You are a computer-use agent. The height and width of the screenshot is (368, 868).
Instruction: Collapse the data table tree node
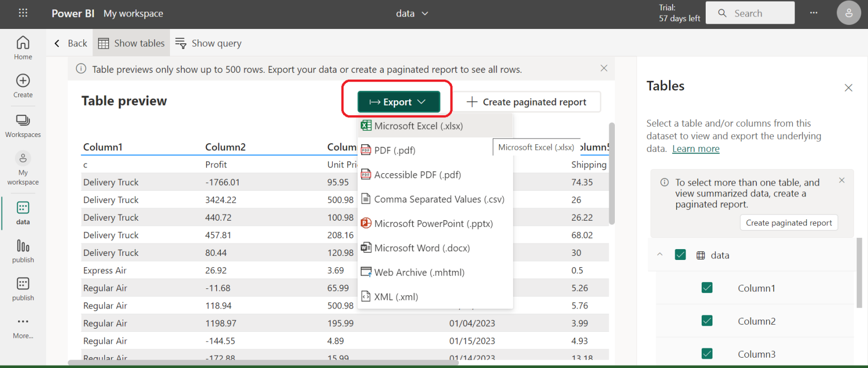coord(660,254)
